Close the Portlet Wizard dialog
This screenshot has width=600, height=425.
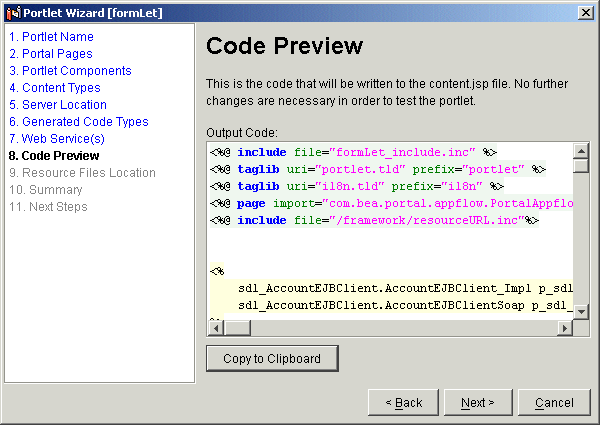(585, 13)
